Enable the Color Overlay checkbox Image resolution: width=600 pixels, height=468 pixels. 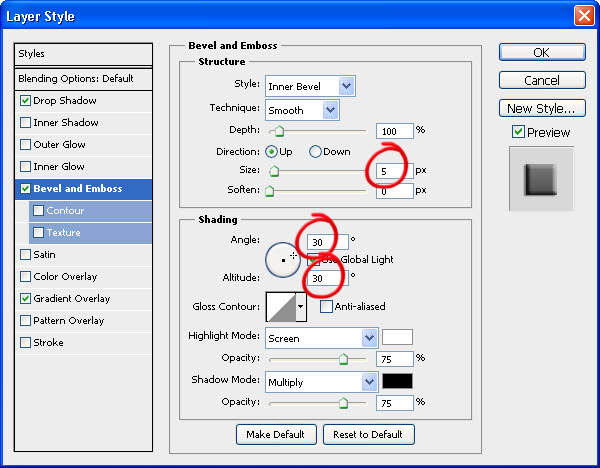pyautogui.click(x=25, y=276)
